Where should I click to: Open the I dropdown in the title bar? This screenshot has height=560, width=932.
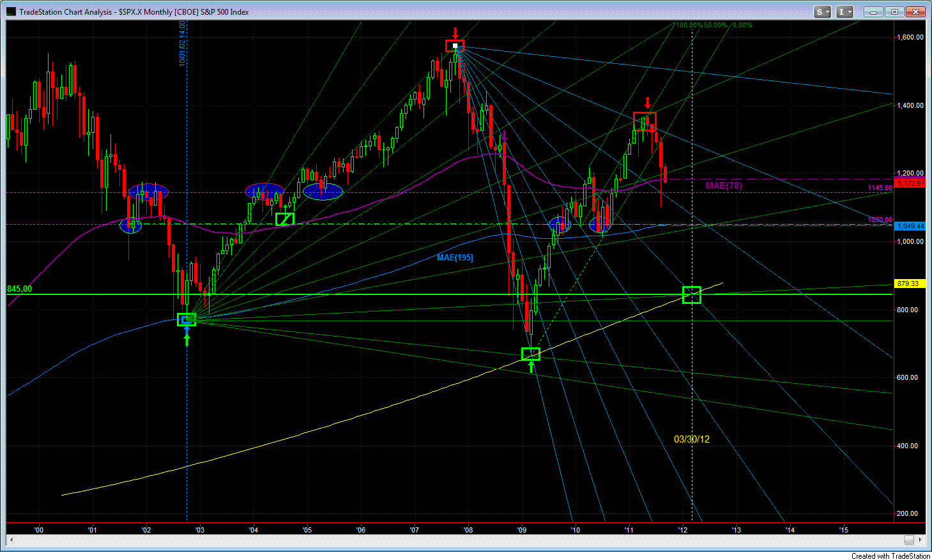coord(844,11)
